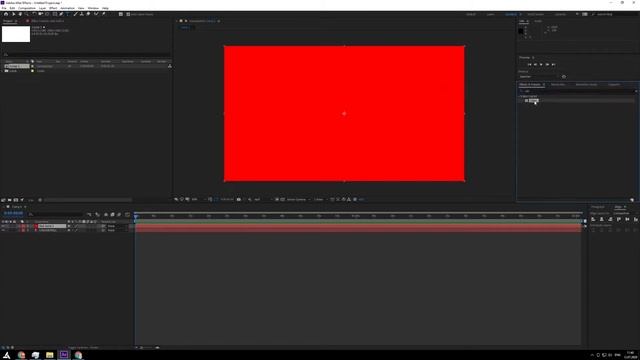Click the new folder icon in Project panel
The width and height of the screenshot is (640, 360).
click(x=9, y=200)
